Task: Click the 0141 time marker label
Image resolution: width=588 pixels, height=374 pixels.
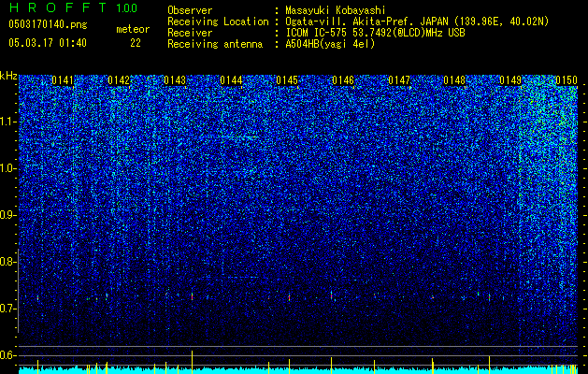Action: [63, 80]
